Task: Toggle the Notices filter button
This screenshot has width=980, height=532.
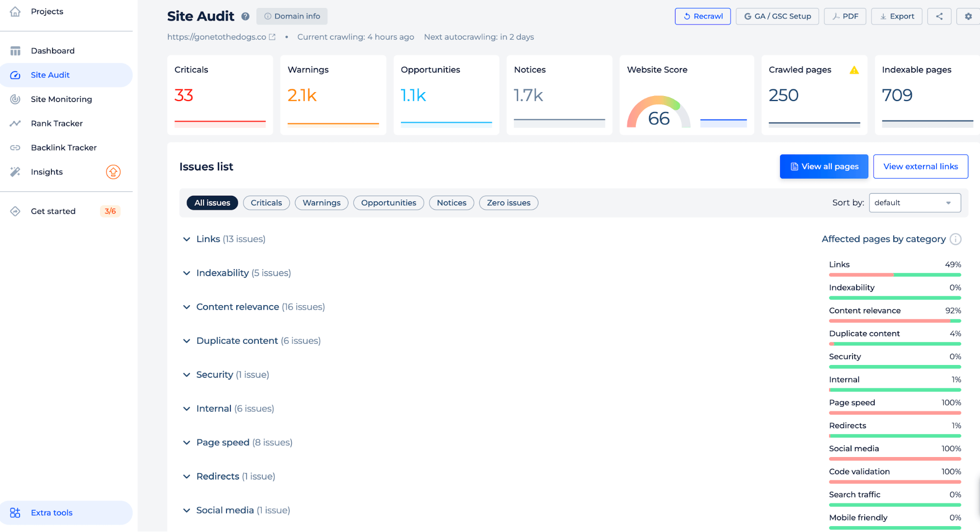Action: click(451, 202)
